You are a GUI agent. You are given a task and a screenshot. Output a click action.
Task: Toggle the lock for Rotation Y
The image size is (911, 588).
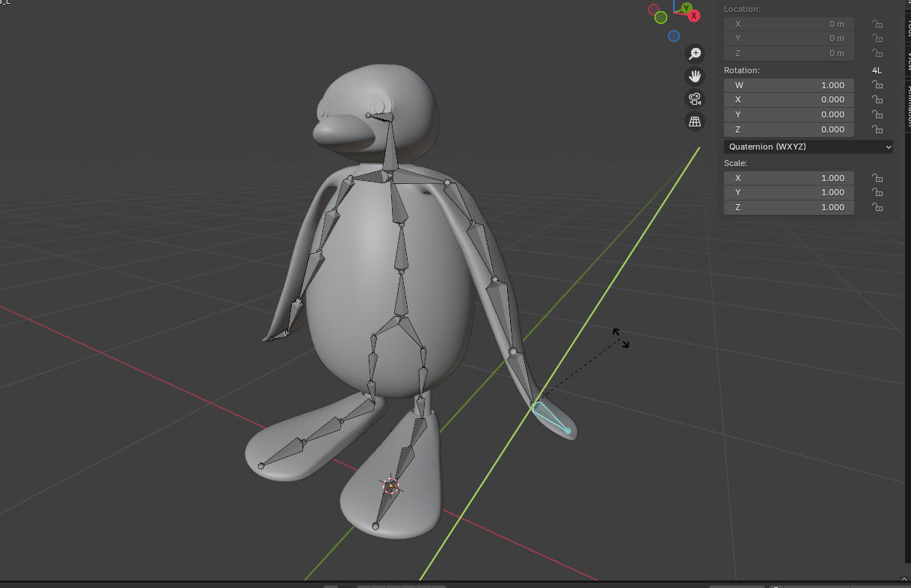point(877,114)
